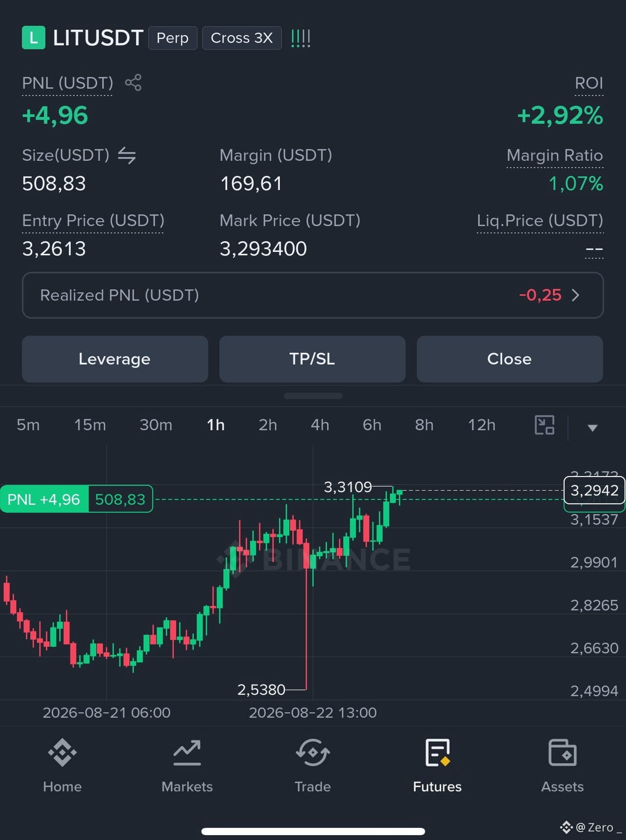Screen dimensions: 626x840
Task: Tap the Cross 3X margin mode badge
Action: pos(242,38)
